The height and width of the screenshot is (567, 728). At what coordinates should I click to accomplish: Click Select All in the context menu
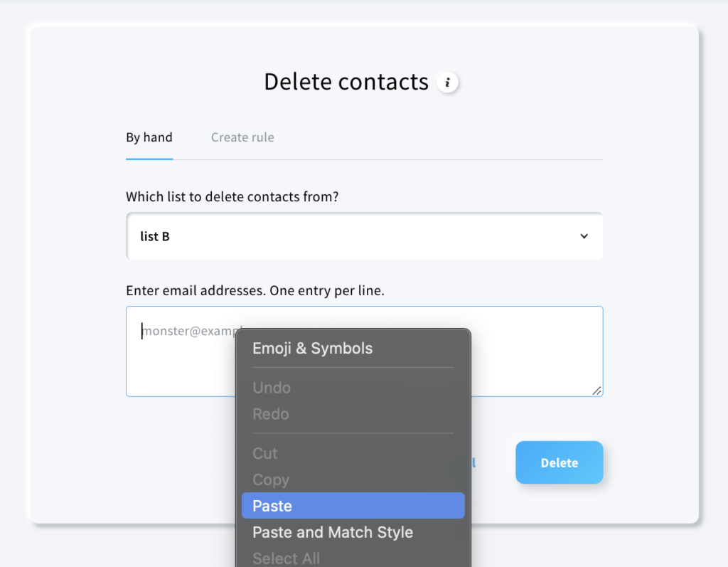click(286, 558)
